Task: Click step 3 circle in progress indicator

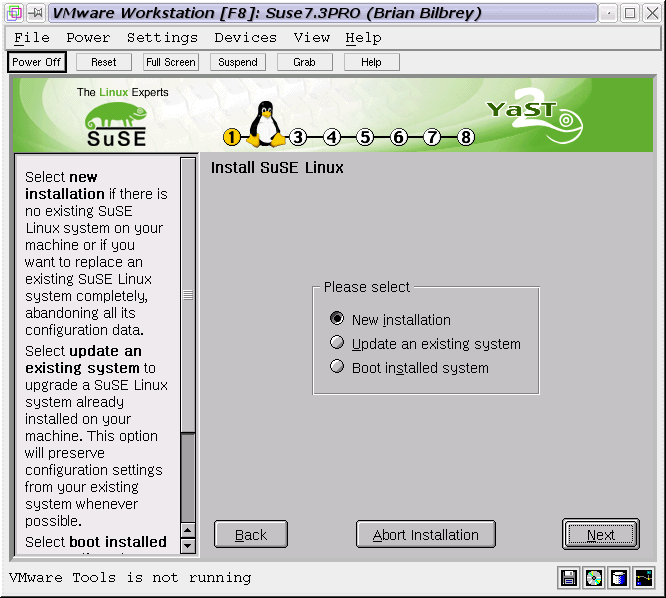Action: (298, 138)
